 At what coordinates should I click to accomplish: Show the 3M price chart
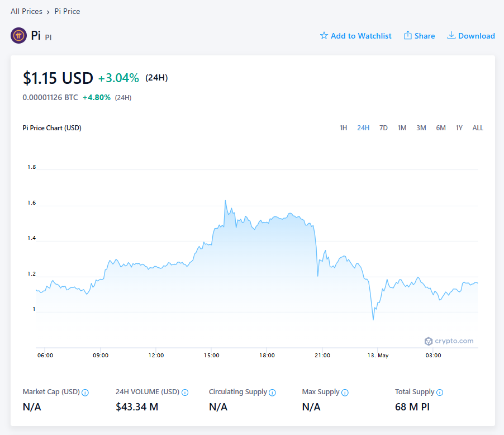coord(421,128)
